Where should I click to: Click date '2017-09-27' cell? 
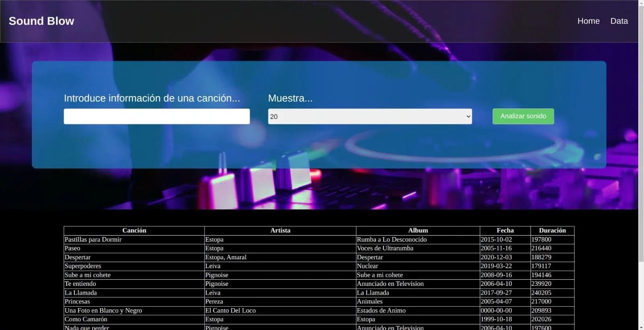point(505,293)
